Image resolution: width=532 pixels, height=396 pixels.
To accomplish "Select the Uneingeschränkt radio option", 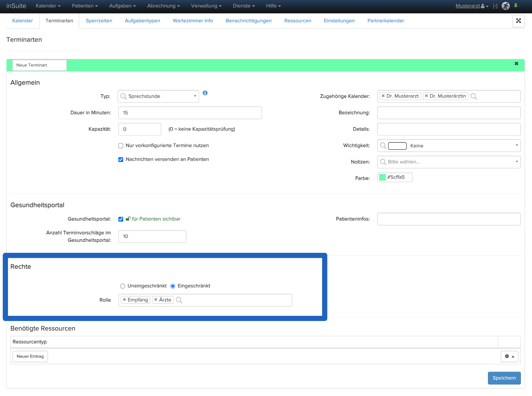I will tap(122, 286).
